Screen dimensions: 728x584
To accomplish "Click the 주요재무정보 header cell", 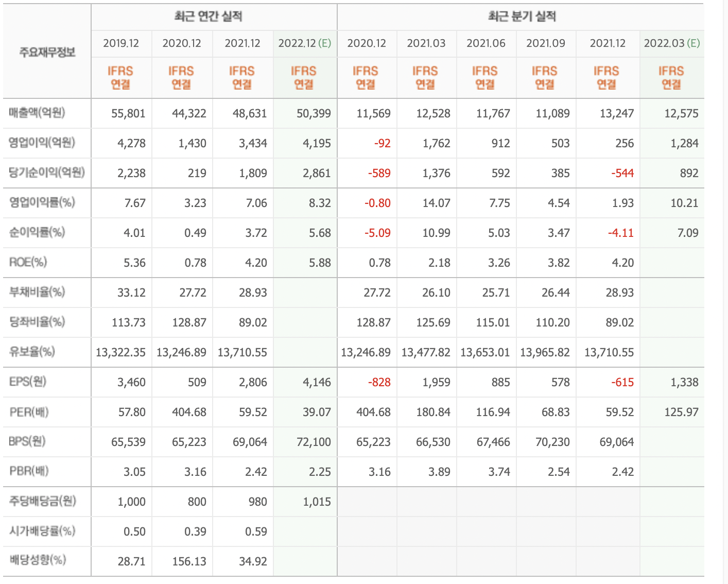I will pos(47,52).
